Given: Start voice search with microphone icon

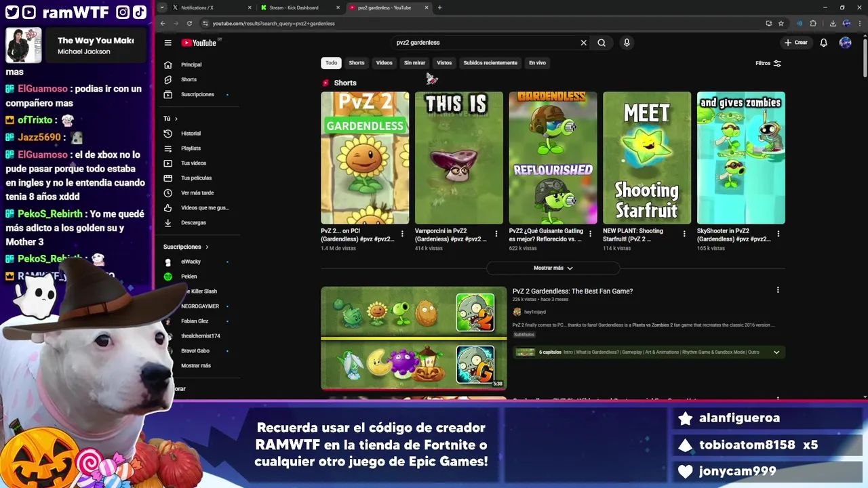Looking at the screenshot, I should click(x=627, y=43).
